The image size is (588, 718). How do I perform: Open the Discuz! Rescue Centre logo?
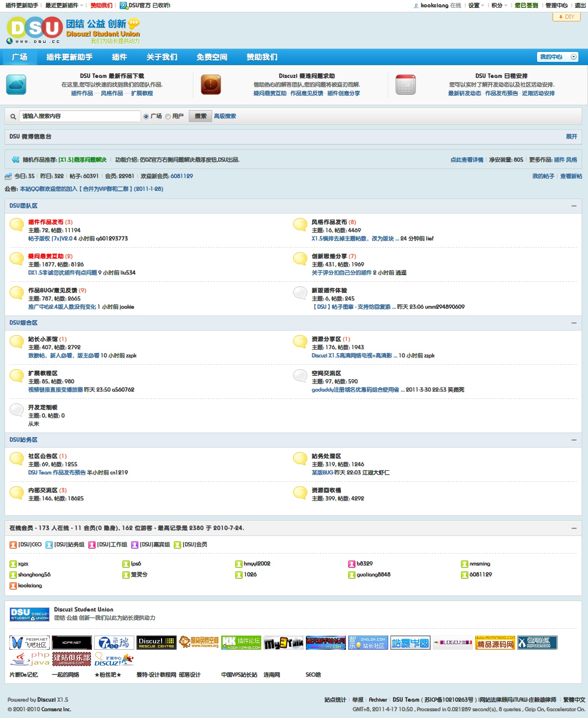pos(157,642)
